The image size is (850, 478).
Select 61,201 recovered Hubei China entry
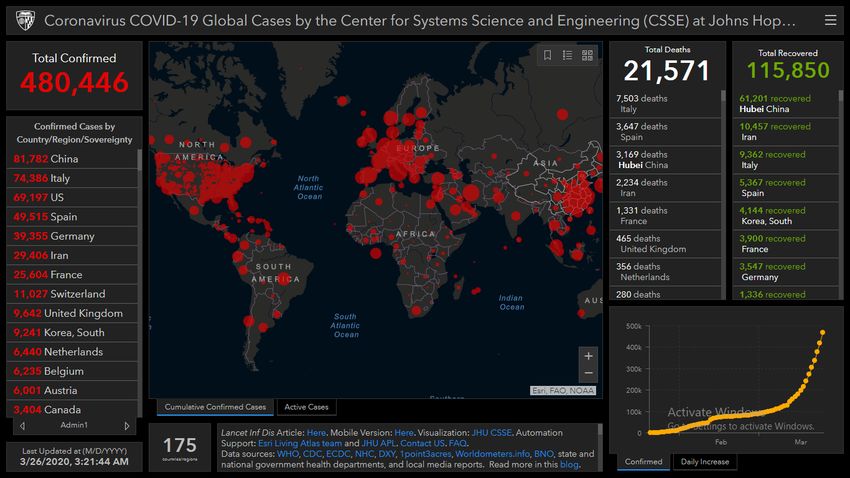click(785, 104)
